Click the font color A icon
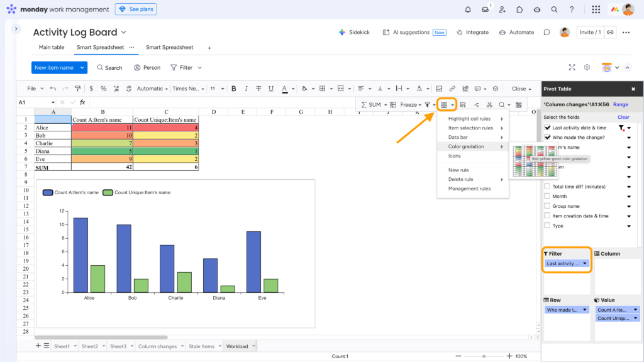This screenshot has height=362, width=644. click(284, 89)
